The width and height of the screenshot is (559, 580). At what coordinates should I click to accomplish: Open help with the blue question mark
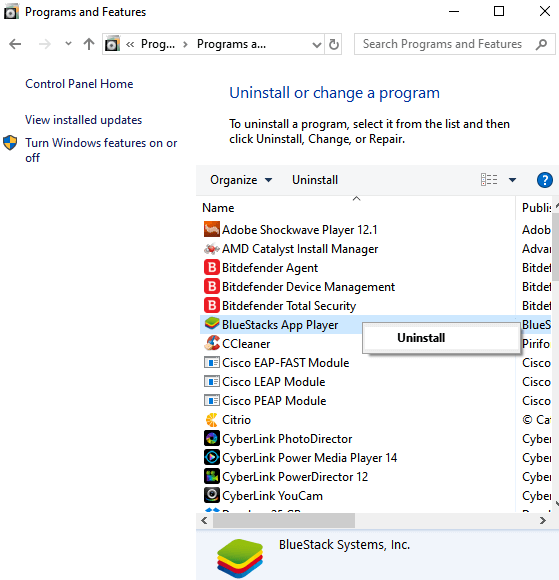click(x=544, y=180)
